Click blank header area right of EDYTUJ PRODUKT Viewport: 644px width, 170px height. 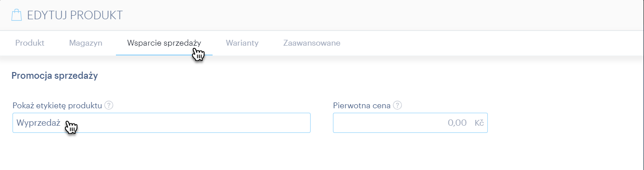tap(380, 15)
